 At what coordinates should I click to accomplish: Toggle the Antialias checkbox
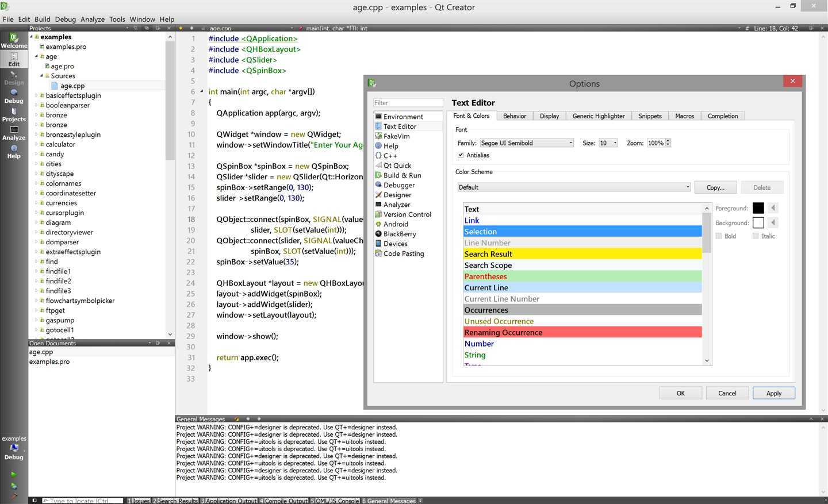coord(461,155)
